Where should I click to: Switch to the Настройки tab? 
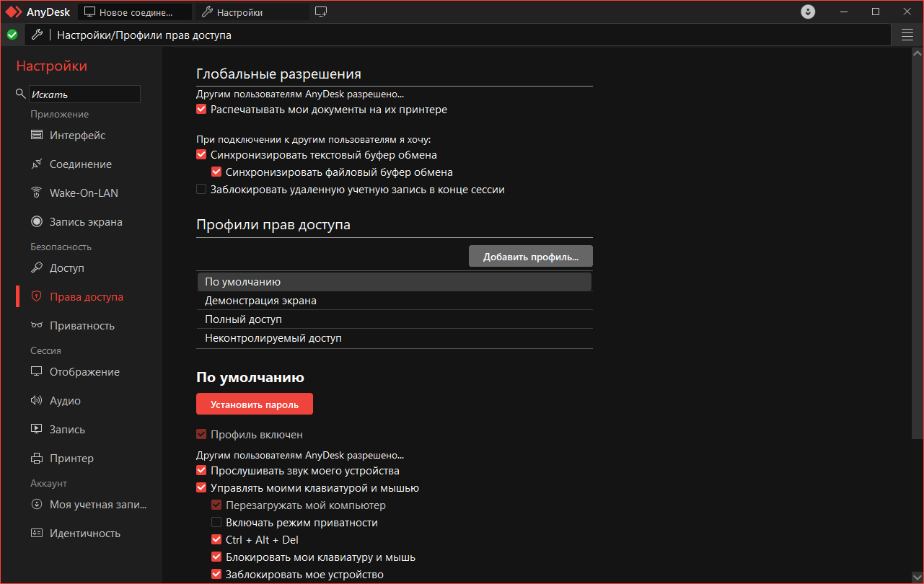click(x=251, y=12)
